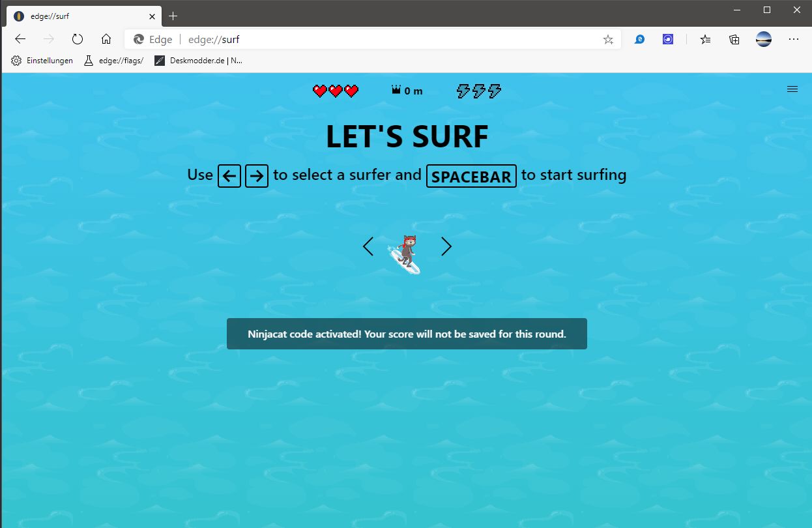The image size is (812, 528).
Task: Select the previous surfer with left chevron
Action: [368, 246]
